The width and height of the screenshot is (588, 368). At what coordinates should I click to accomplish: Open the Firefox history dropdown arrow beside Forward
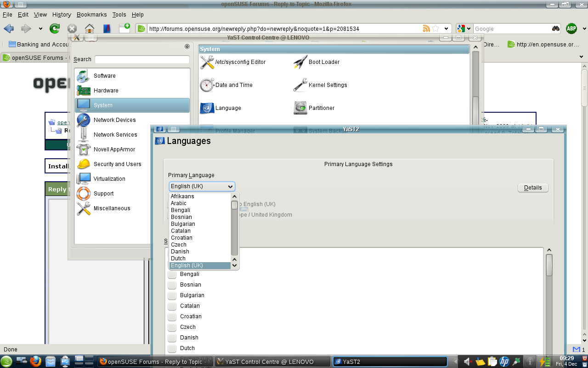[x=40, y=29]
